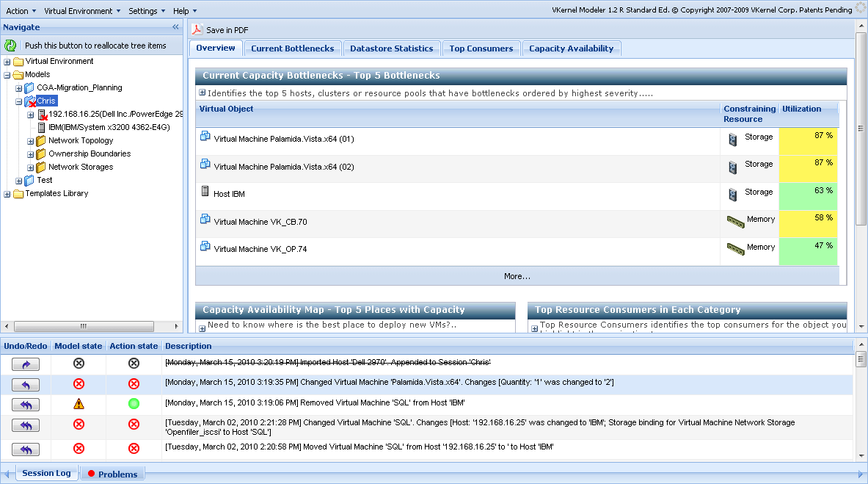Viewport: 868px width, 484px height.
Task: Click the Host IBM server icon
Action: point(205,191)
